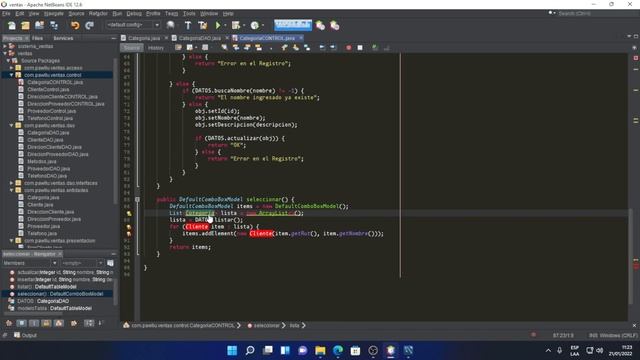640x360 pixels.
Task: Click the orange Undo arrow
Action: coord(75,25)
